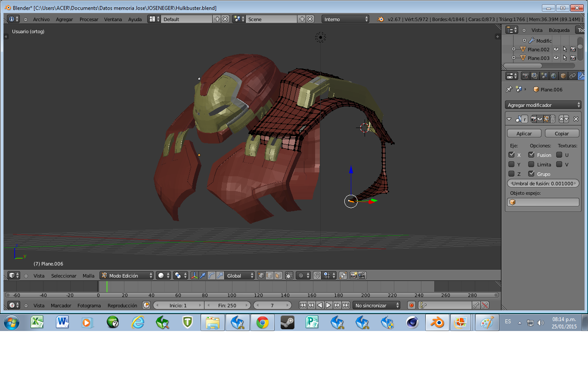
Task: Open the World properties tab
Action: 554,76
